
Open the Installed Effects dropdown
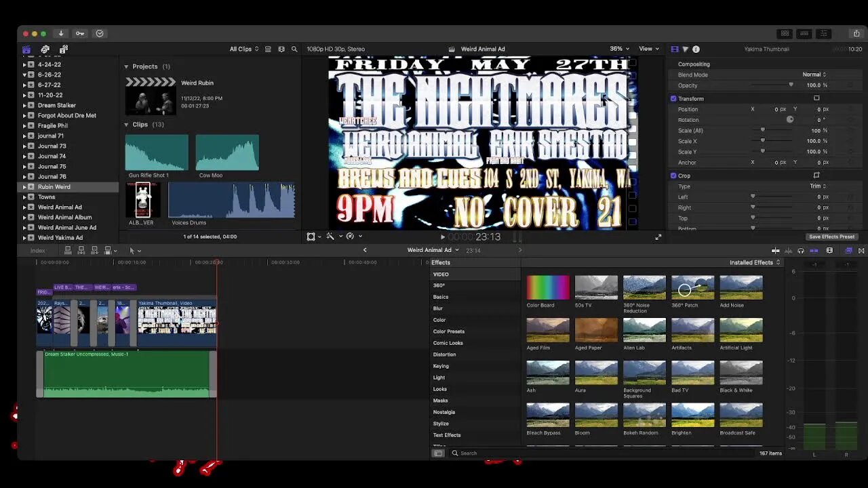755,262
